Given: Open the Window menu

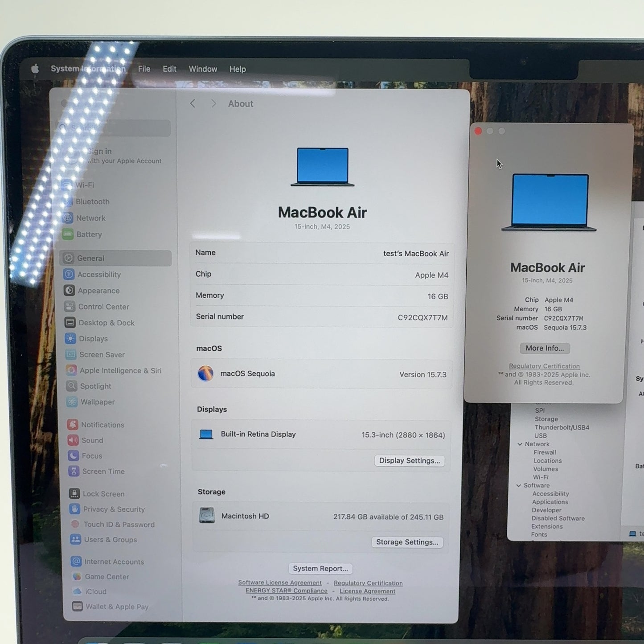Looking at the screenshot, I should click(203, 69).
